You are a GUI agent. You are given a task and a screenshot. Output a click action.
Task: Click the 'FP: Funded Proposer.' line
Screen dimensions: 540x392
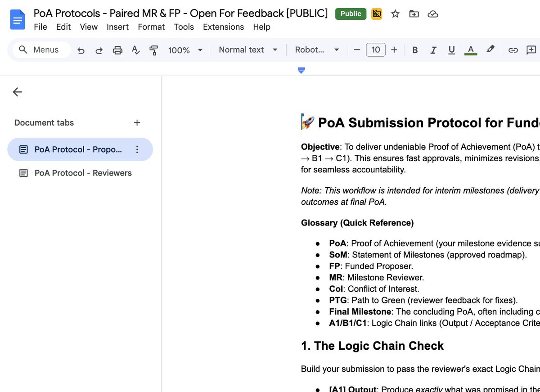tap(371, 266)
